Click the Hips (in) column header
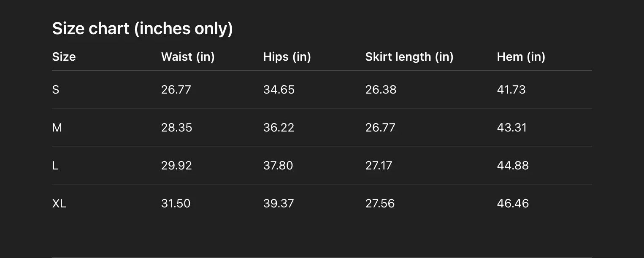 tap(287, 57)
